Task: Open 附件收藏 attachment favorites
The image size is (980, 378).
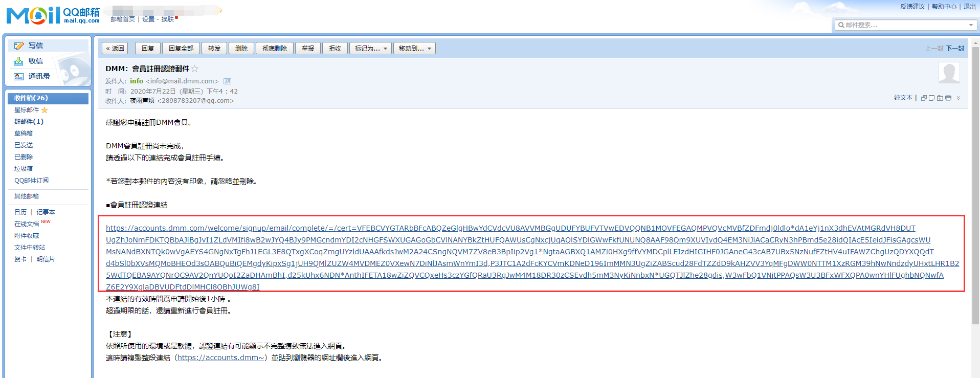Action: [x=27, y=236]
